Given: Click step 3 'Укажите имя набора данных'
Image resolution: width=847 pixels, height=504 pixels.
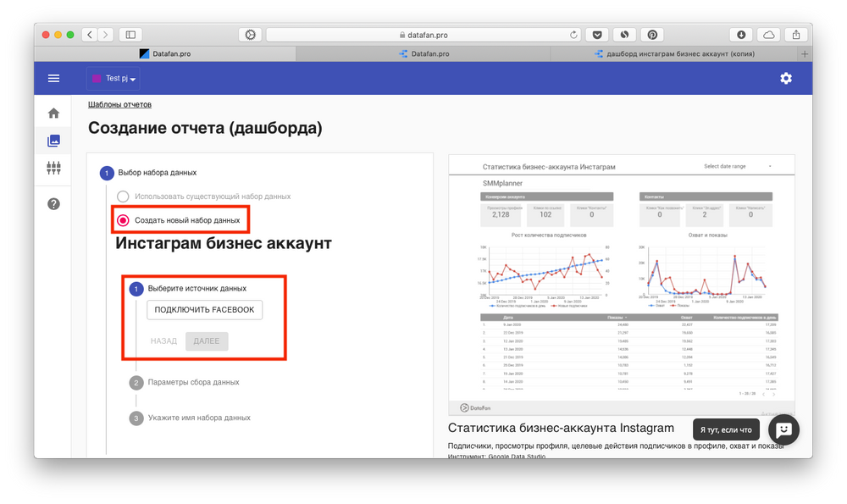Looking at the screenshot, I should tap(190, 418).
